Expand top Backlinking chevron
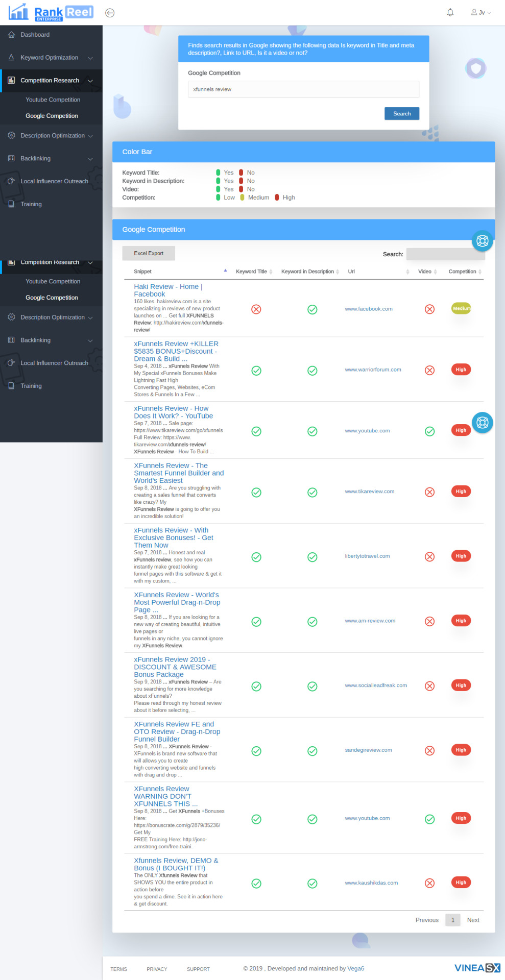Image resolution: width=505 pixels, height=980 pixels. coord(90,159)
